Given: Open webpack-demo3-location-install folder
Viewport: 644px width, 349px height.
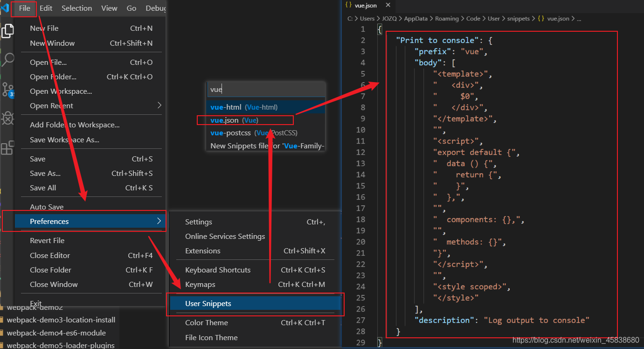Looking at the screenshot, I should point(61,320).
